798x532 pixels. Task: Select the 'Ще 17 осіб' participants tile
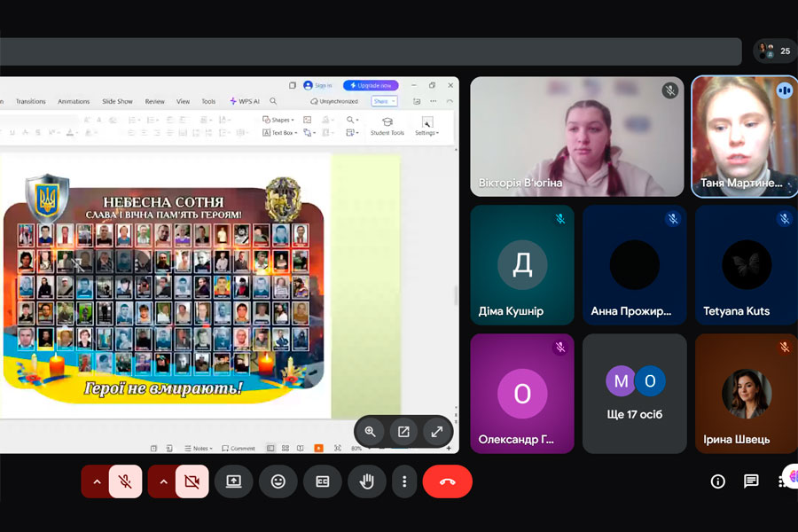(x=635, y=393)
